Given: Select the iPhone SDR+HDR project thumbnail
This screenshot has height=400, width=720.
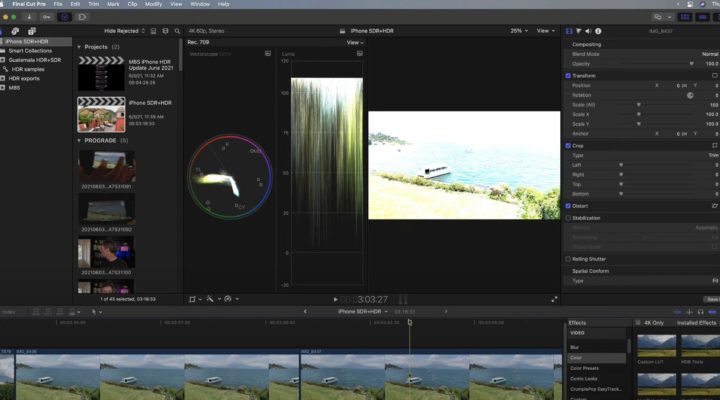Looking at the screenshot, I should 101,114.
